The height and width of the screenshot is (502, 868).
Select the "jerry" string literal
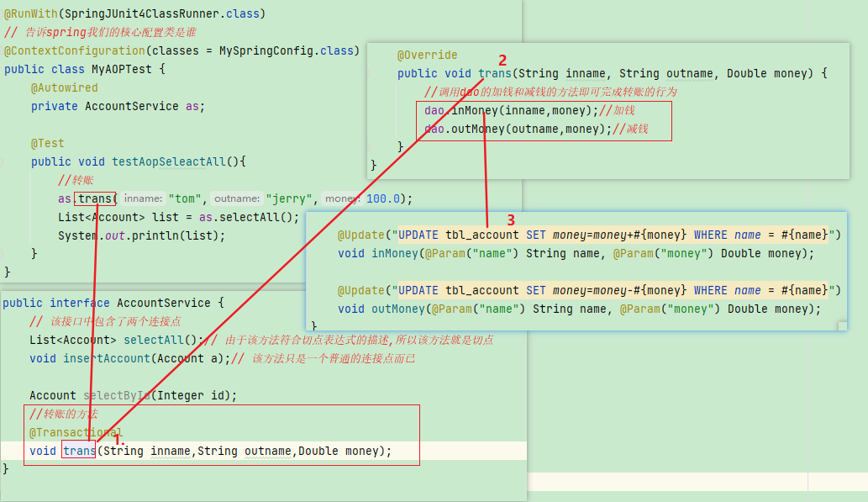(x=289, y=199)
